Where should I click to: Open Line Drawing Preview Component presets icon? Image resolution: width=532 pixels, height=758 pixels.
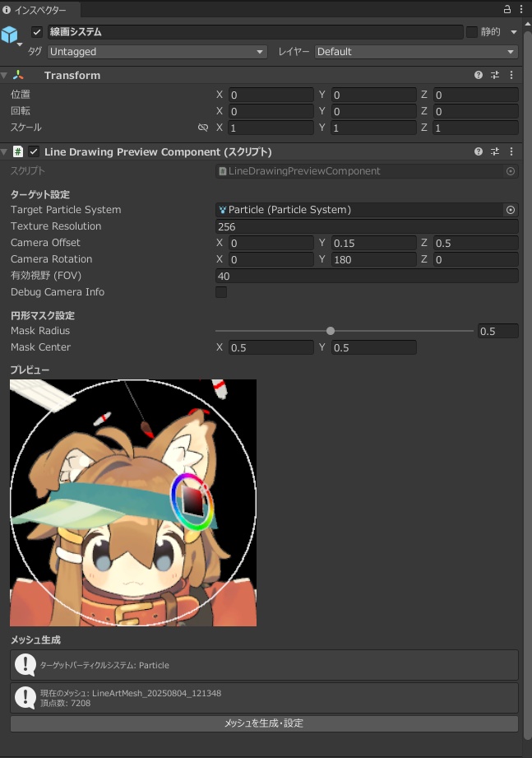coord(495,151)
